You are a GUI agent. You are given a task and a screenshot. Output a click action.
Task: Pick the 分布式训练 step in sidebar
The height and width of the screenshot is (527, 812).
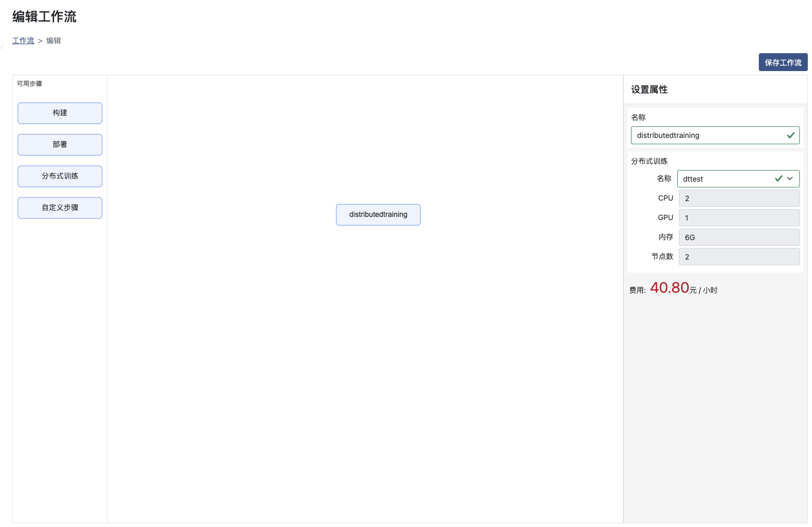point(60,176)
